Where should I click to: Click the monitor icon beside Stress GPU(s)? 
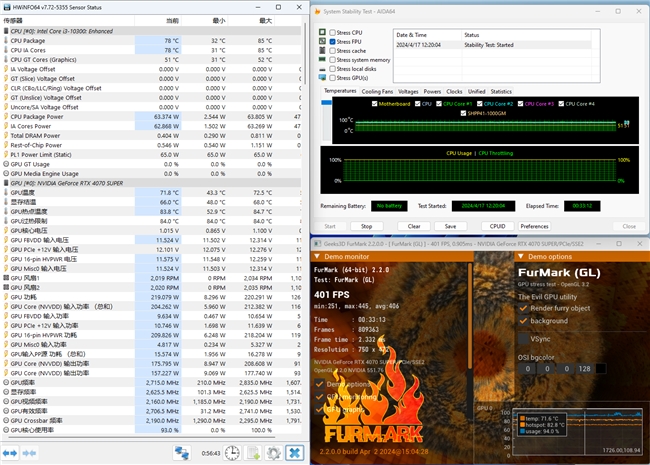[x=322, y=78]
